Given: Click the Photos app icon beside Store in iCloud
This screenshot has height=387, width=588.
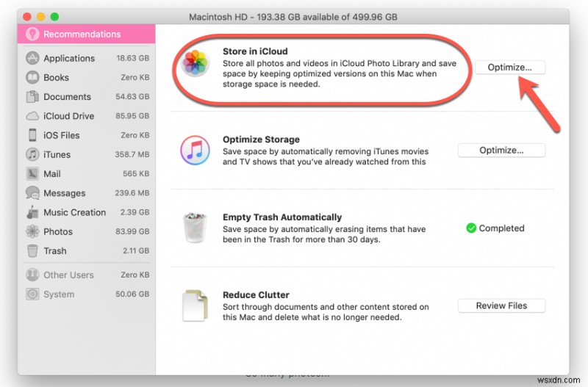Looking at the screenshot, I should tap(195, 62).
